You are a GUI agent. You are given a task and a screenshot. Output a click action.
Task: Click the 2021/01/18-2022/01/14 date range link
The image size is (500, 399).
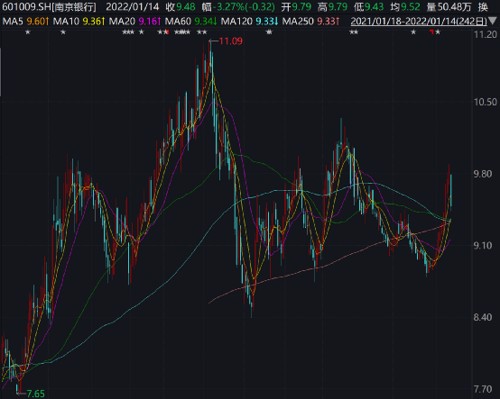point(419,22)
